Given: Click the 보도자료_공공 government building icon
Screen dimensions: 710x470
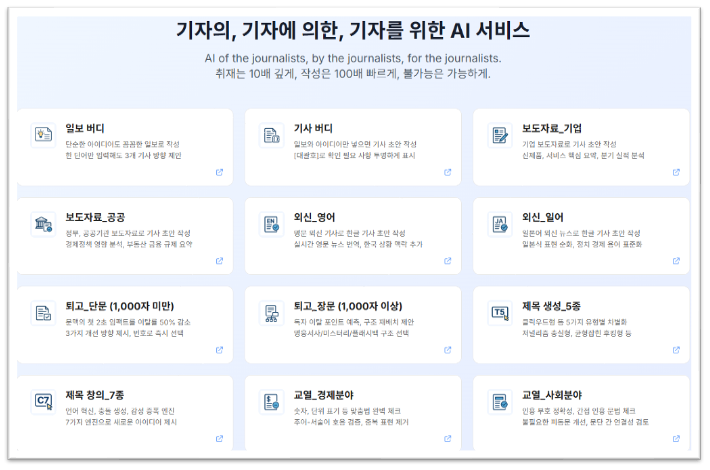Looking at the screenshot, I should [43, 224].
